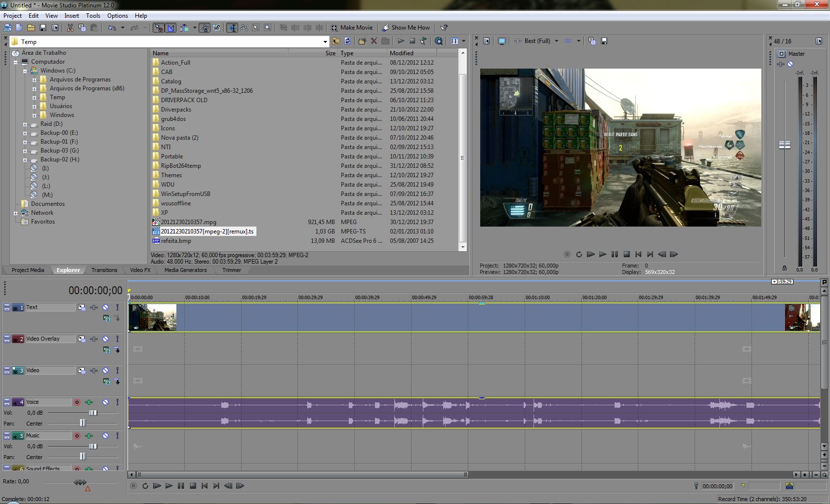Open the Tools menu

93,15
